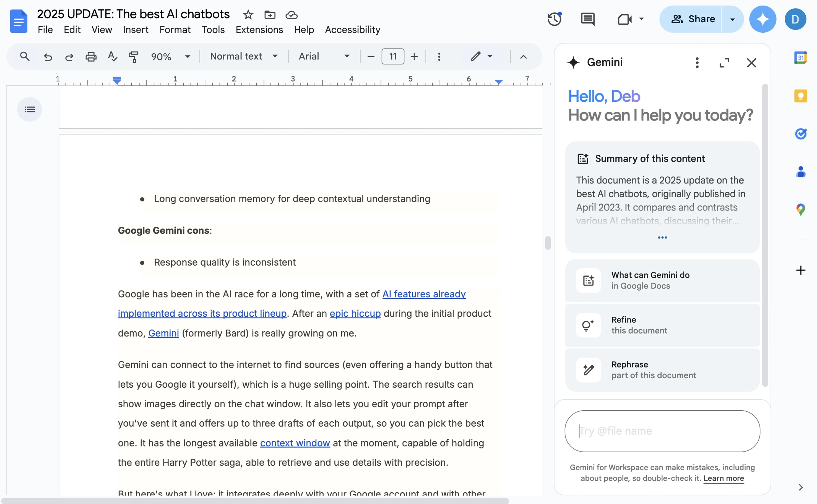Viewport: 817px width, 504px height.
Task: Open the epic hiccup link
Action: 355,313
